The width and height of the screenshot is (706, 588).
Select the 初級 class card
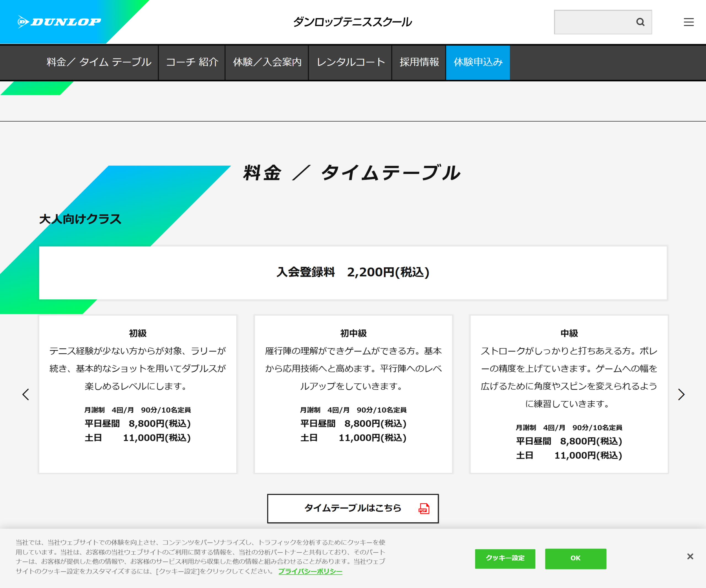pos(138,394)
